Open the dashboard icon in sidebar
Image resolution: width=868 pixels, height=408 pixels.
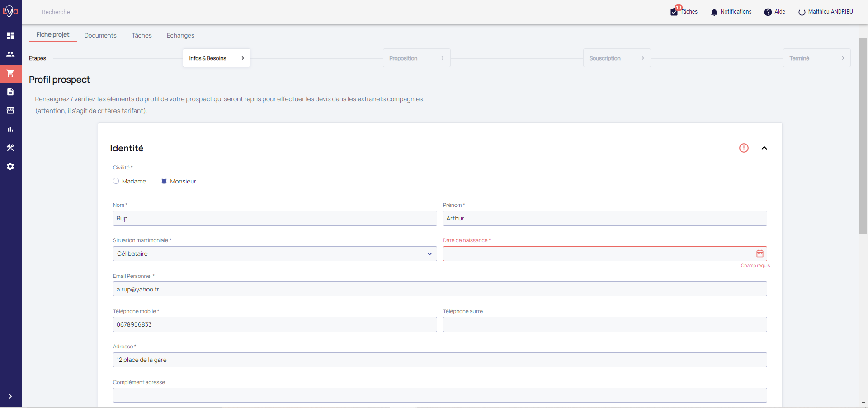10,36
